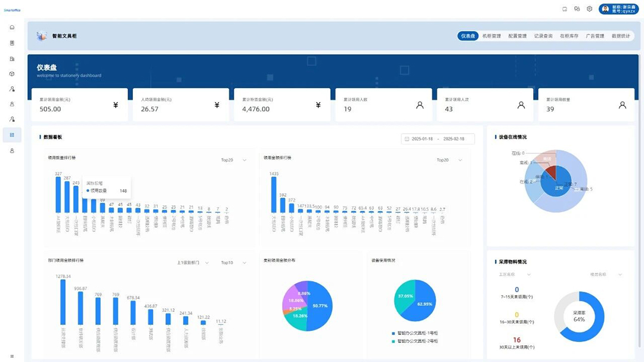
Task: Switch to the 机柜管理 tab
Action: pos(491,36)
